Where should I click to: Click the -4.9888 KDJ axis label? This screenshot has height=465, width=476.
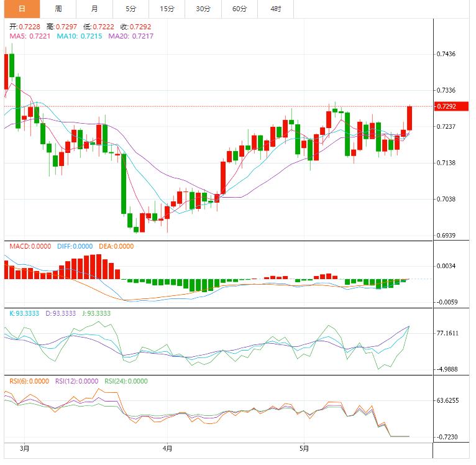447,369
